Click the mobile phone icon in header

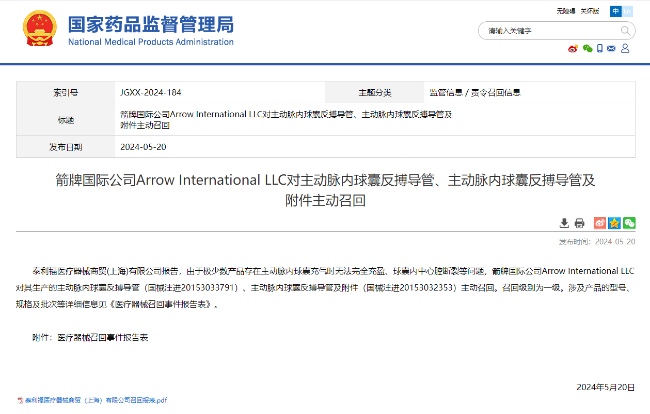[600, 48]
